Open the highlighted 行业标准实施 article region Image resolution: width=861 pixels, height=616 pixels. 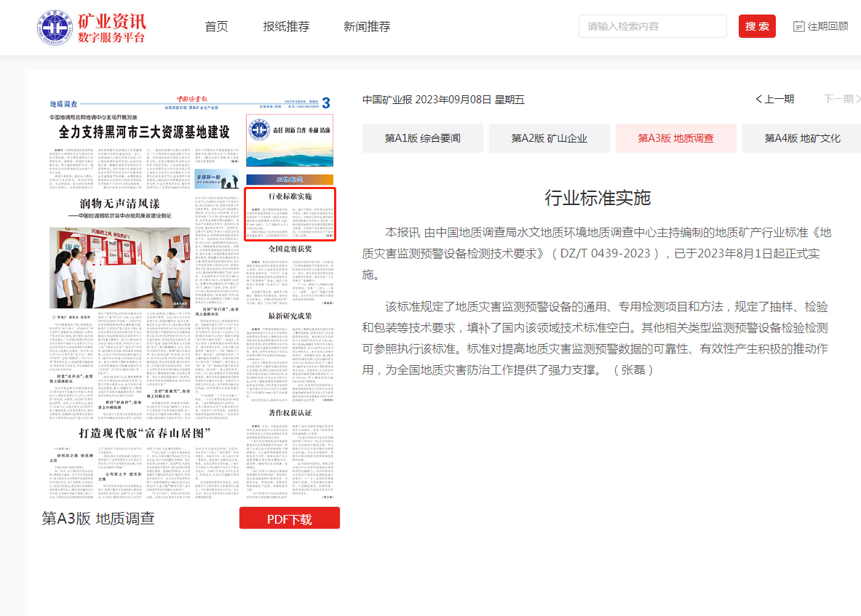pyautogui.click(x=290, y=214)
